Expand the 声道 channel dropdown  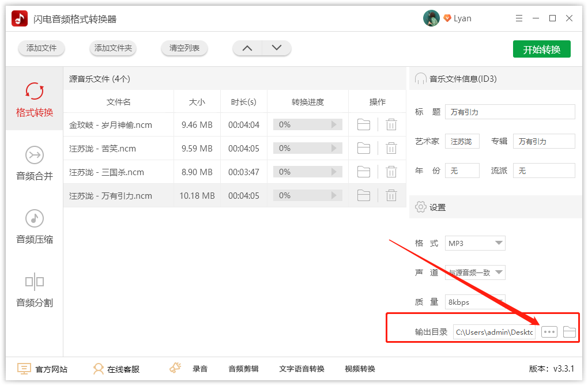[499, 273]
